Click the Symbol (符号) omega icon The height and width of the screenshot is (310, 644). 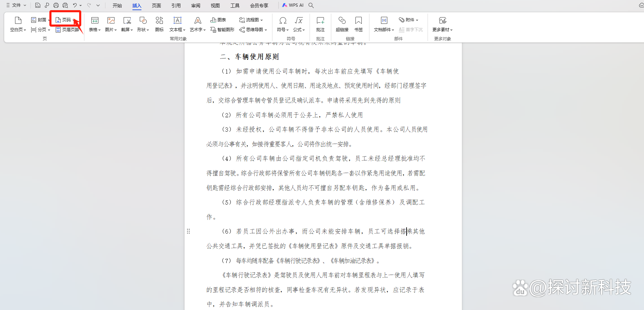pyautogui.click(x=283, y=20)
